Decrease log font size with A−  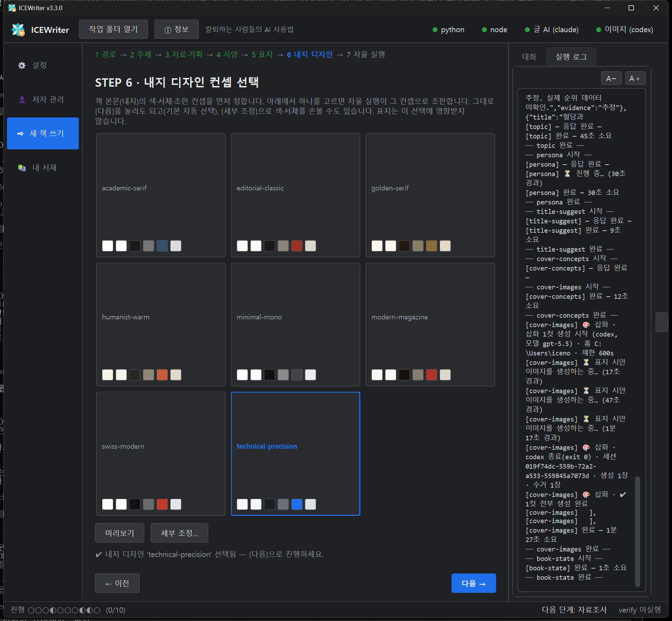[611, 78]
